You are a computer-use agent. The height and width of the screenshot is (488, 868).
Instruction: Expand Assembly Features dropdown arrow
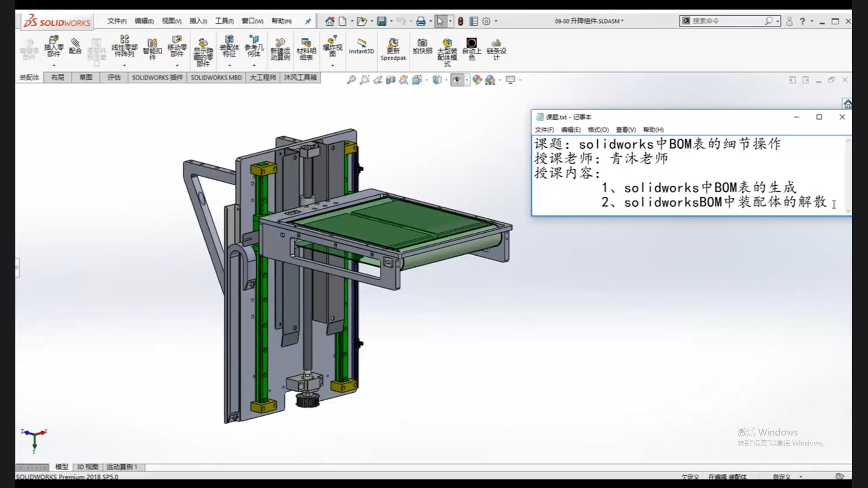[229, 66]
